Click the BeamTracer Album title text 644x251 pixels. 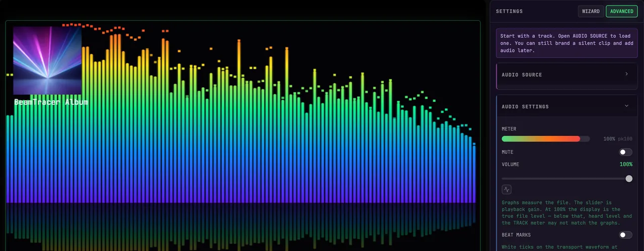pos(51,102)
